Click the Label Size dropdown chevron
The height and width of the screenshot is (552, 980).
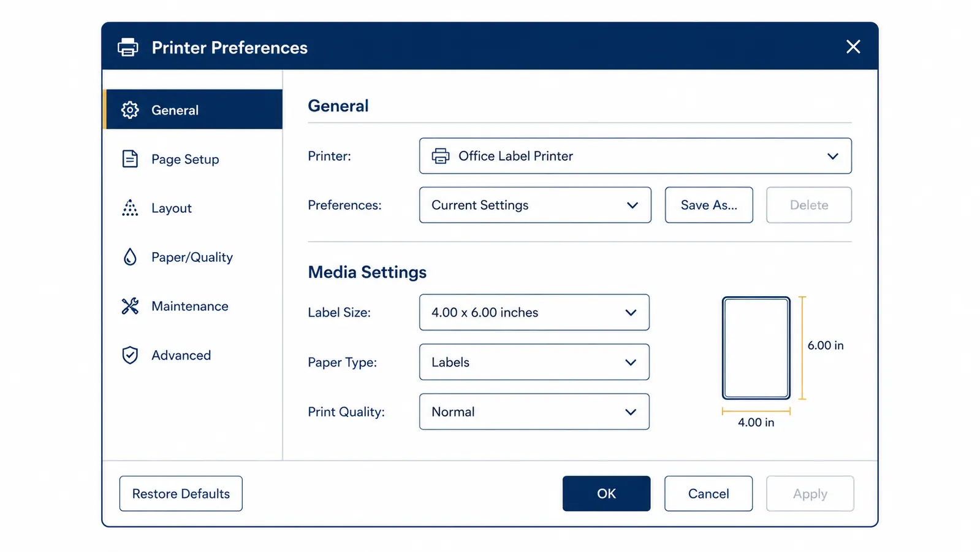(x=631, y=313)
